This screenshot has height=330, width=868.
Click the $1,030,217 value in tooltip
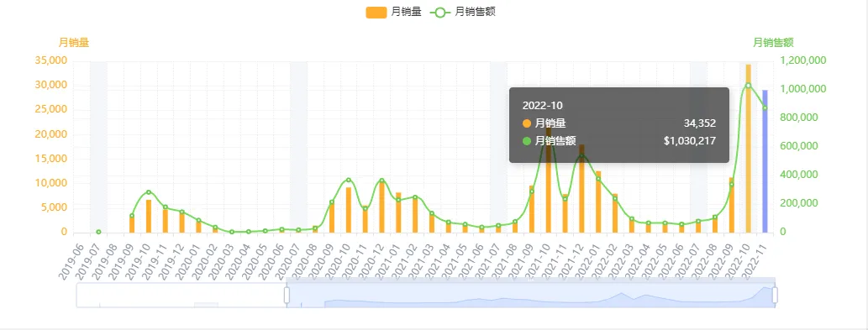click(x=690, y=141)
